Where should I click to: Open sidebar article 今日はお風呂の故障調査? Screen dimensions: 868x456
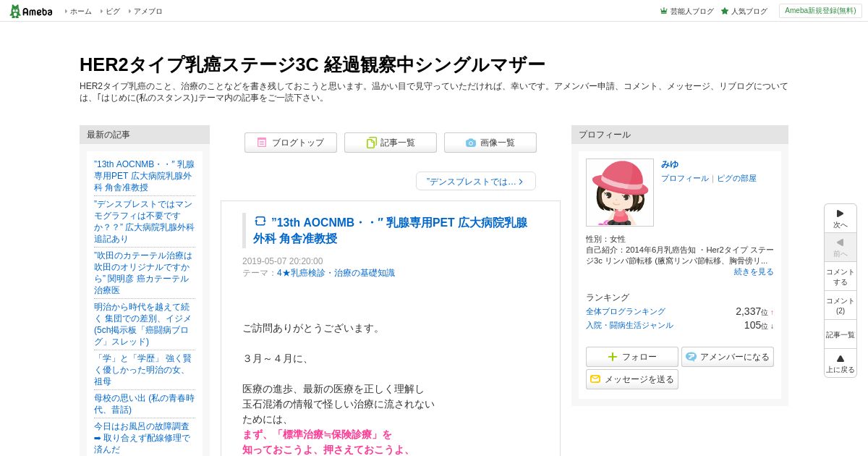pos(144,438)
